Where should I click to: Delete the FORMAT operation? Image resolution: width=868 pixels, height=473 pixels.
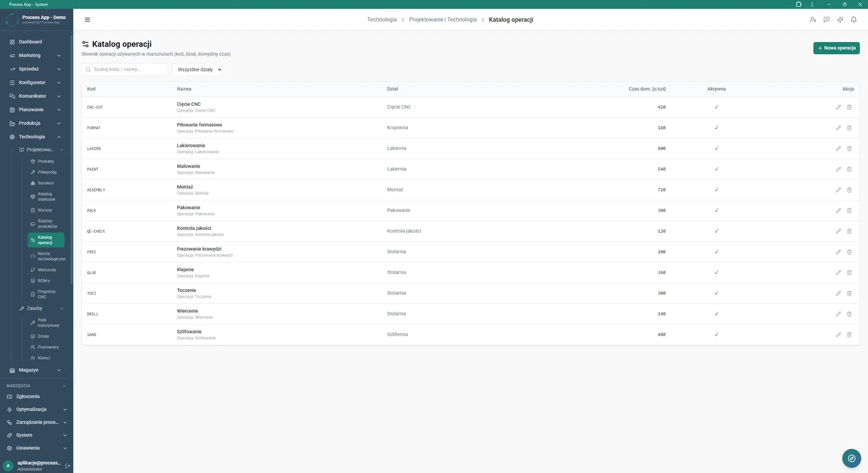click(x=850, y=128)
